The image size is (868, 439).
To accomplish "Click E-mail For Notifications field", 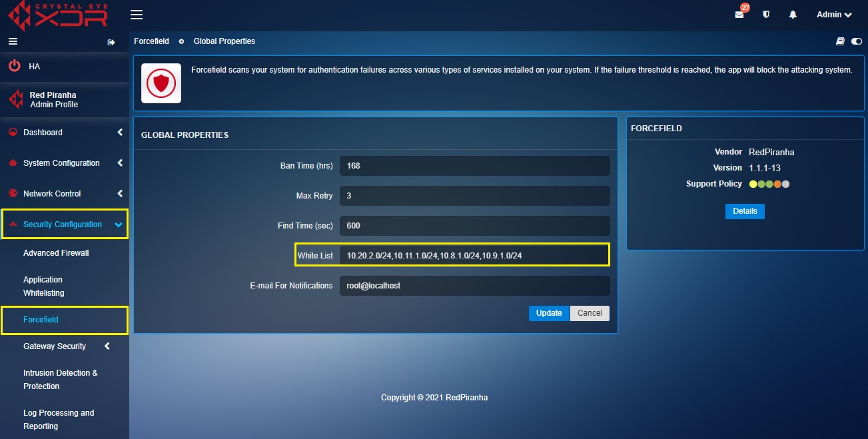I will pyautogui.click(x=475, y=285).
